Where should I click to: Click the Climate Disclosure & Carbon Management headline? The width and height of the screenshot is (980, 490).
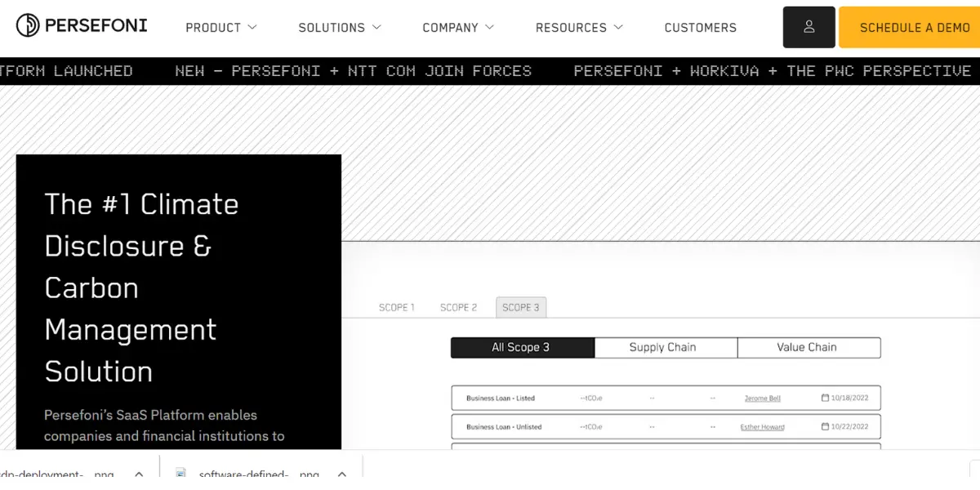[141, 287]
